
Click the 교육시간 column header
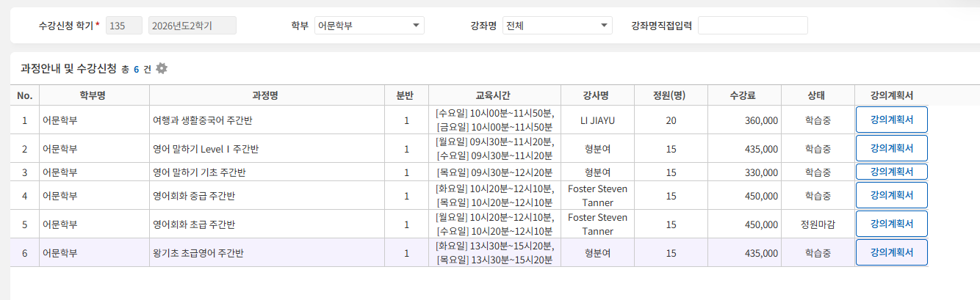click(x=494, y=95)
